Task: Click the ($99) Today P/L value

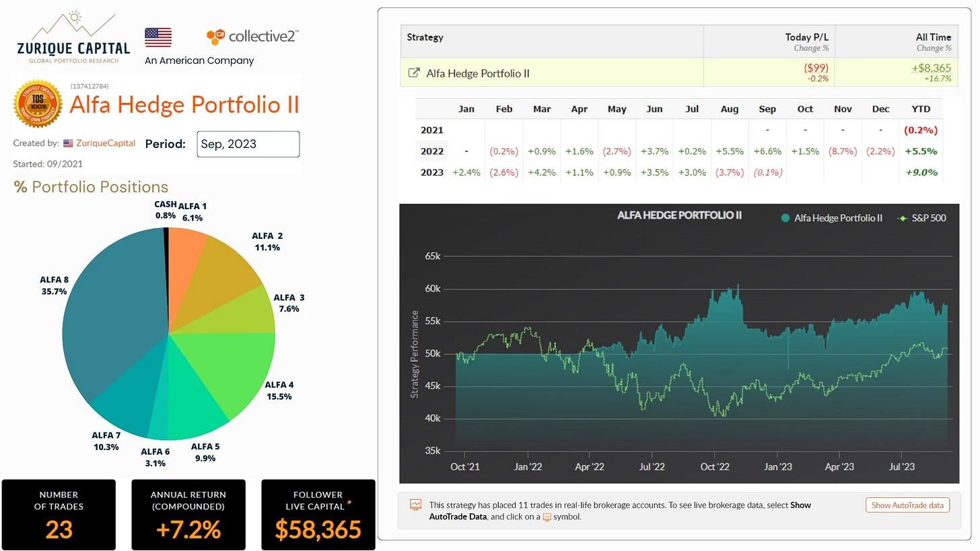Action: click(816, 68)
